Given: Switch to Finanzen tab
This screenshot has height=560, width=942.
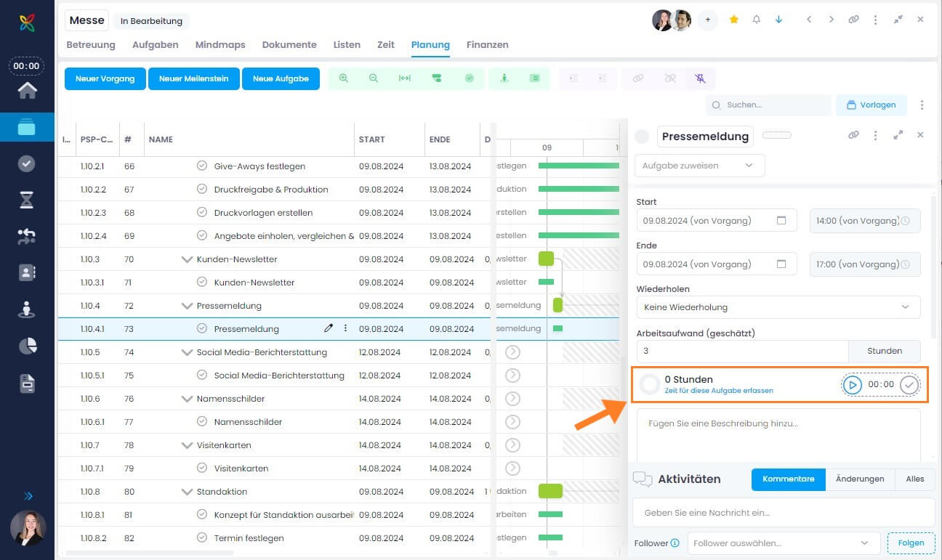Looking at the screenshot, I should point(488,44).
